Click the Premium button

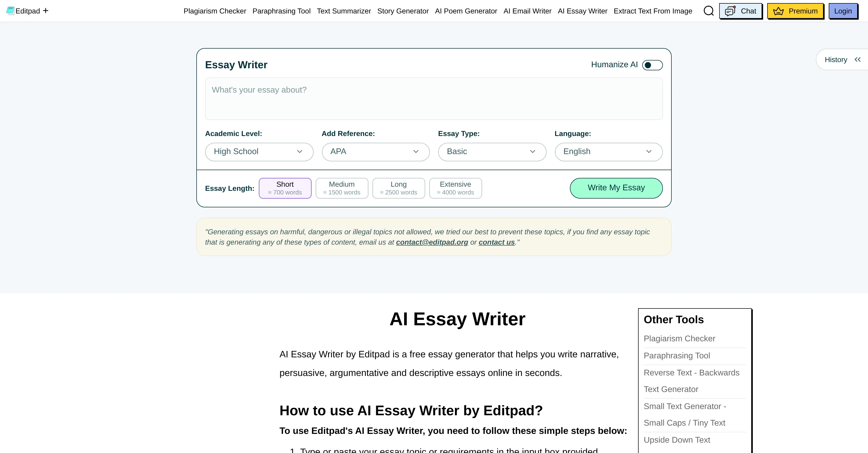coord(795,11)
